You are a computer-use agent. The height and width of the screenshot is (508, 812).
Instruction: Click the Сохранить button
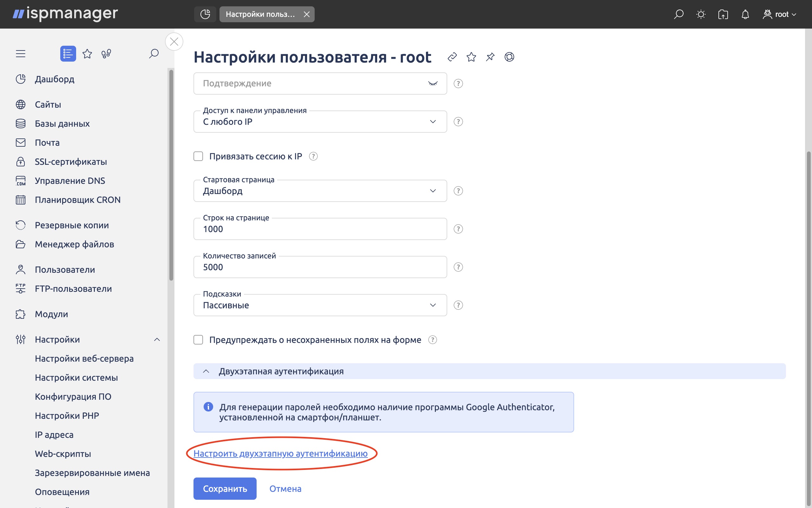point(225,489)
